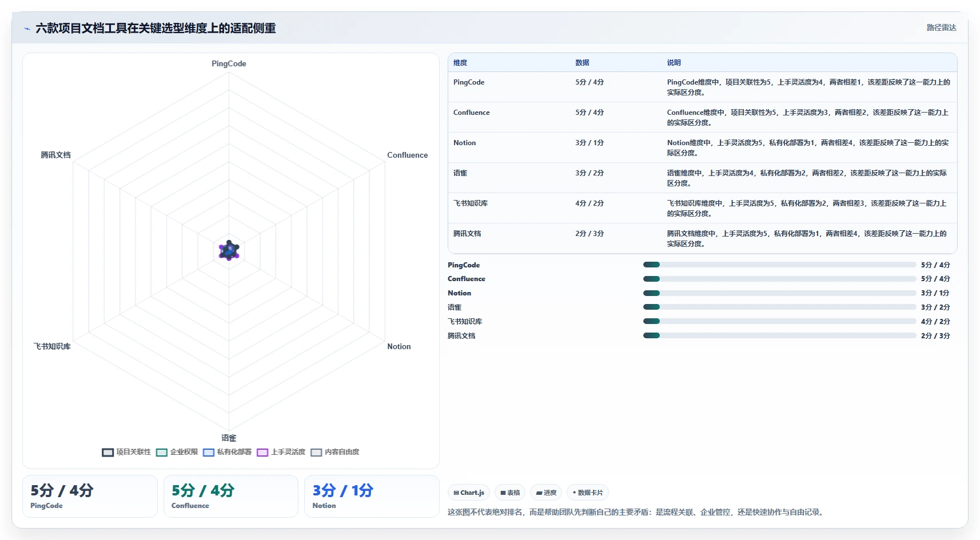This screenshot has width=980, height=540.
Task: Toggle the 企业权限 legend entry
Action: (x=177, y=452)
